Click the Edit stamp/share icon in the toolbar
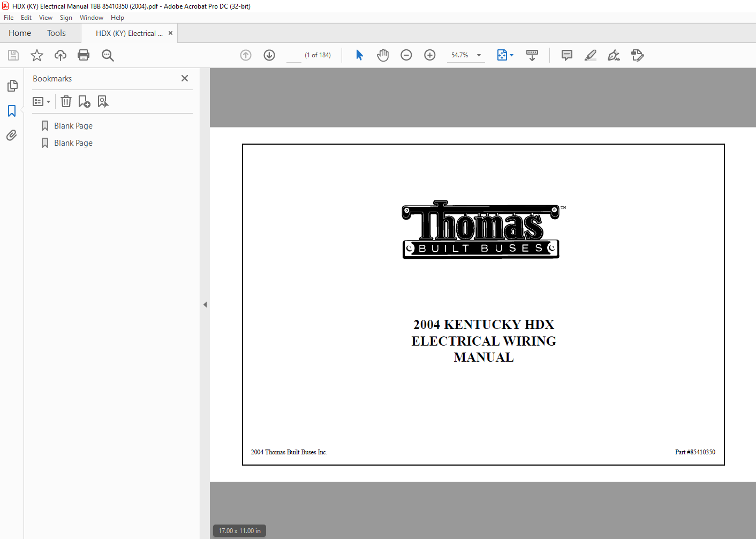This screenshot has height=539, width=756. click(637, 55)
